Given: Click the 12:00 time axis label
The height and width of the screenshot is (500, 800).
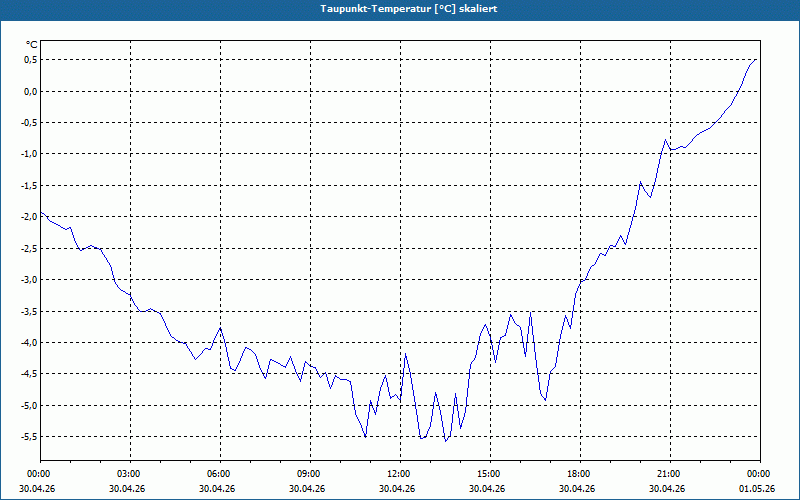Looking at the screenshot, I should click(401, 474).
